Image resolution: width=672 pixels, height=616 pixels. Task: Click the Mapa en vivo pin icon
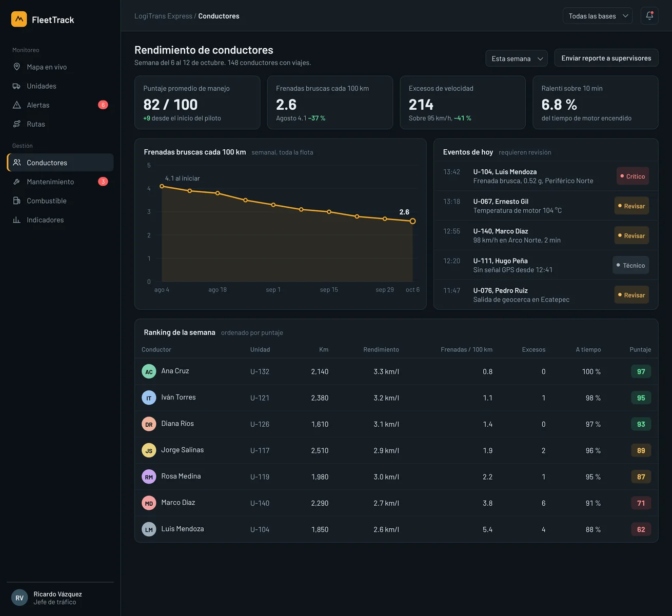17,67
